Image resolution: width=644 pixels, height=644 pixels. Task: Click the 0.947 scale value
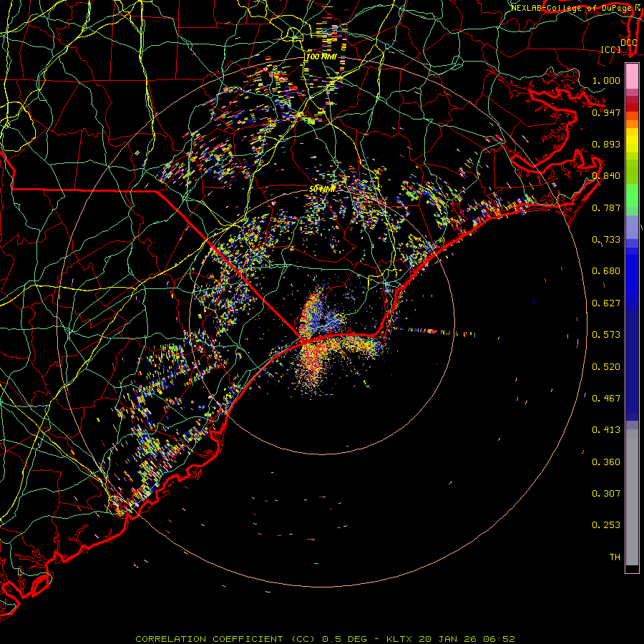[606, 112]
